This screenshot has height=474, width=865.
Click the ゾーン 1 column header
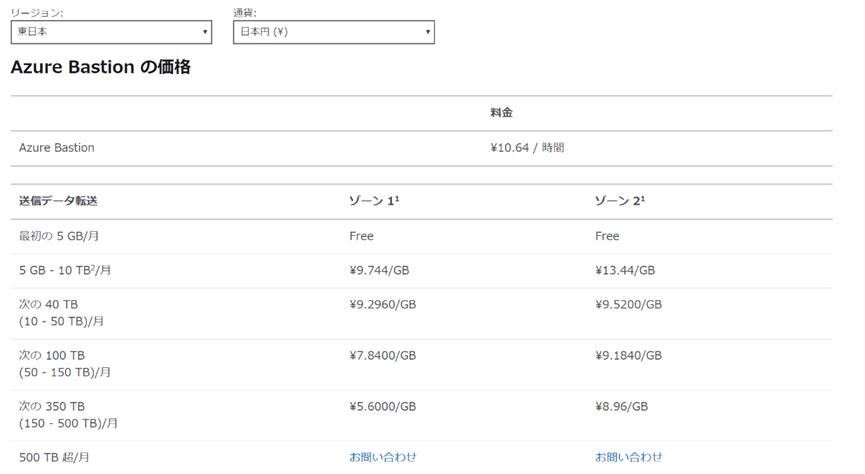pos(373,201)
